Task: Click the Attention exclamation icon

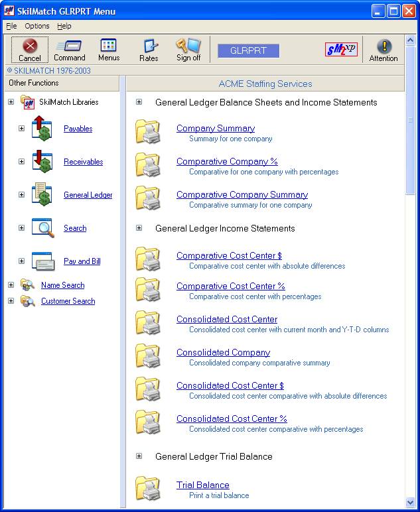Action: (x=384, y=46)
